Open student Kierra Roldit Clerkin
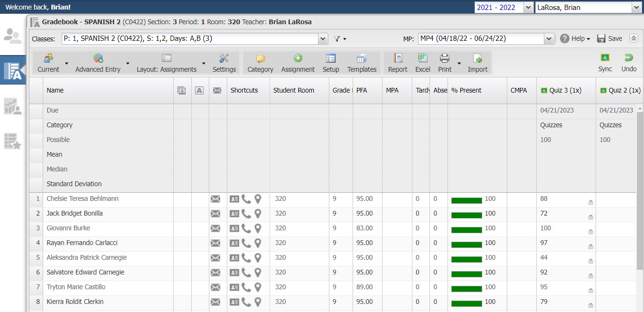Viewport: 644px width, 312px height. click(x=75, y=302)
